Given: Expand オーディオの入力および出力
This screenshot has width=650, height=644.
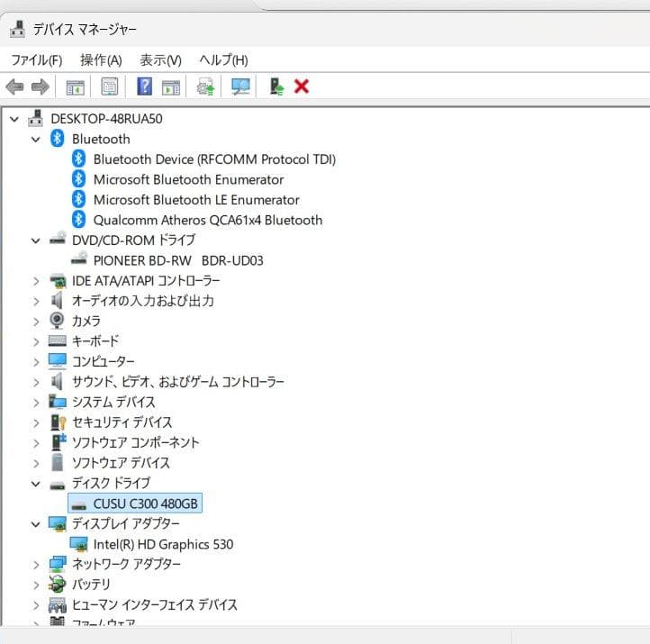Looking at the screenshot, I should tap(36, 302).
